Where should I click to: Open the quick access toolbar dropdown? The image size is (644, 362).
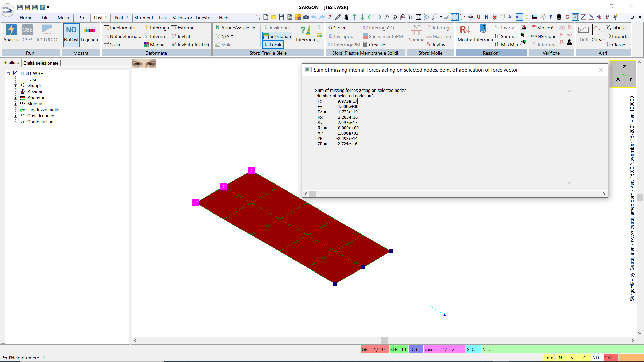(x=48, y=7)
